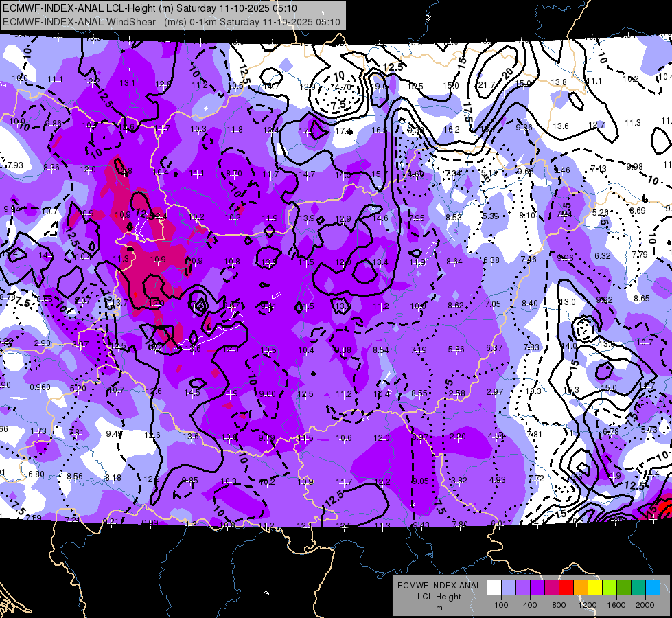Click the LCL-Height title line in header
The width and height of the screenshot is (672, 618).
(x=150, y=8)
